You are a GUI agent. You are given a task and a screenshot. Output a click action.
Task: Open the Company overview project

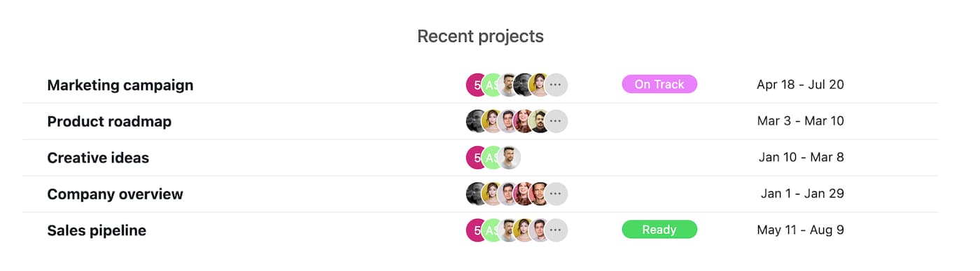(x=115, y=195)
